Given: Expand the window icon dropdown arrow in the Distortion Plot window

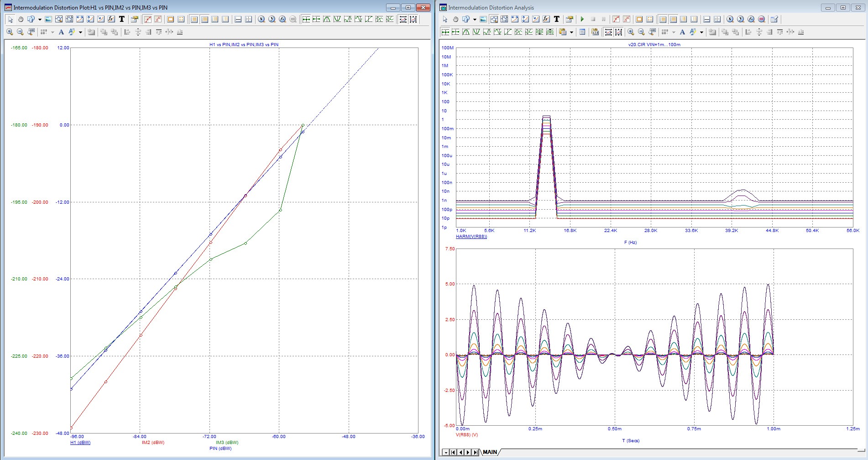Looking at the screenshot, I should tap(40, 19).
